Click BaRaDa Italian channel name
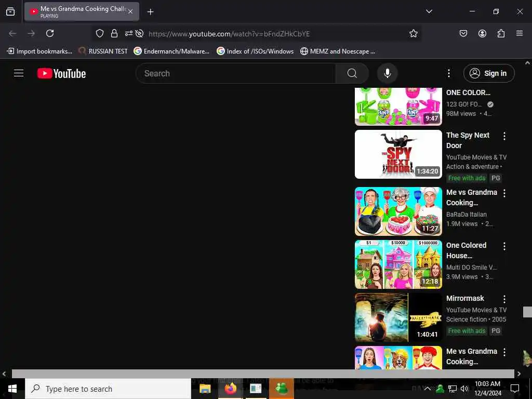Screen dimensions: 532x399 point(467,215)
